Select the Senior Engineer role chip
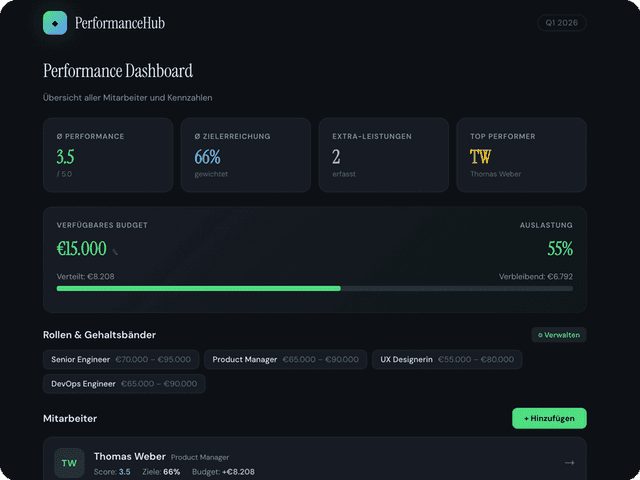Viewport: 640px width, 480px height. point(121,359)
